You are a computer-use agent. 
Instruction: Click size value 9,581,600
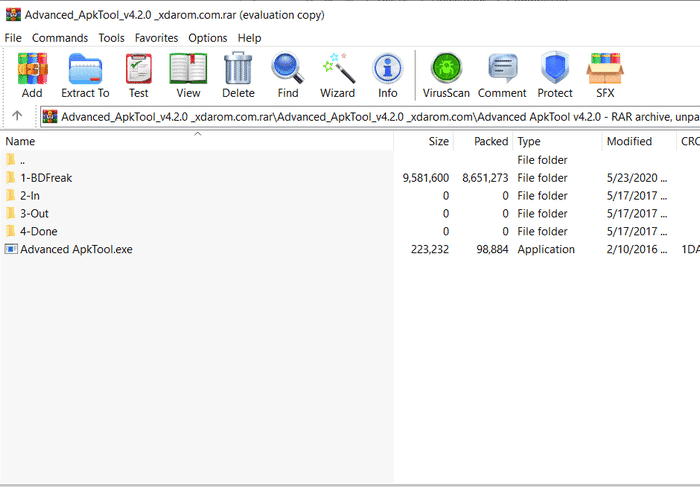pos(425,178)
